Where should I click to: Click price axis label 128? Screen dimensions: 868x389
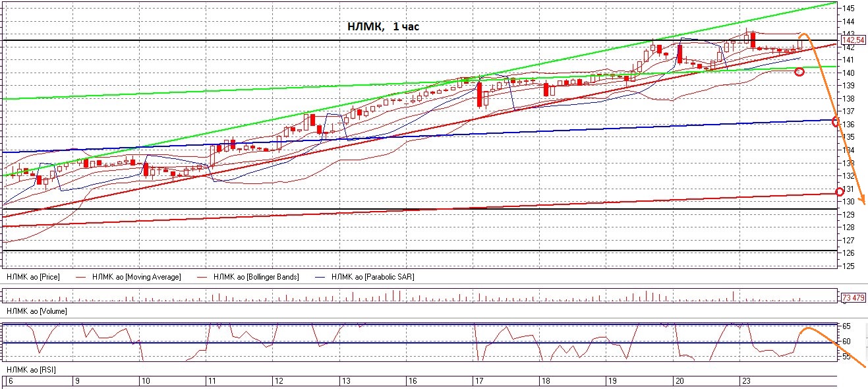(x=848, y=227)
